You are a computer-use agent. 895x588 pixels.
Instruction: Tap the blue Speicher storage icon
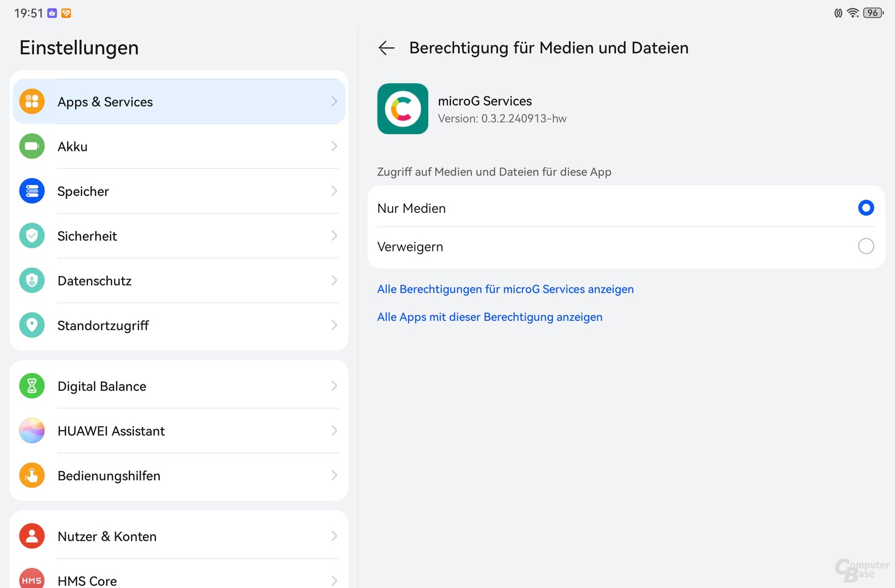[x=32, y=191]
